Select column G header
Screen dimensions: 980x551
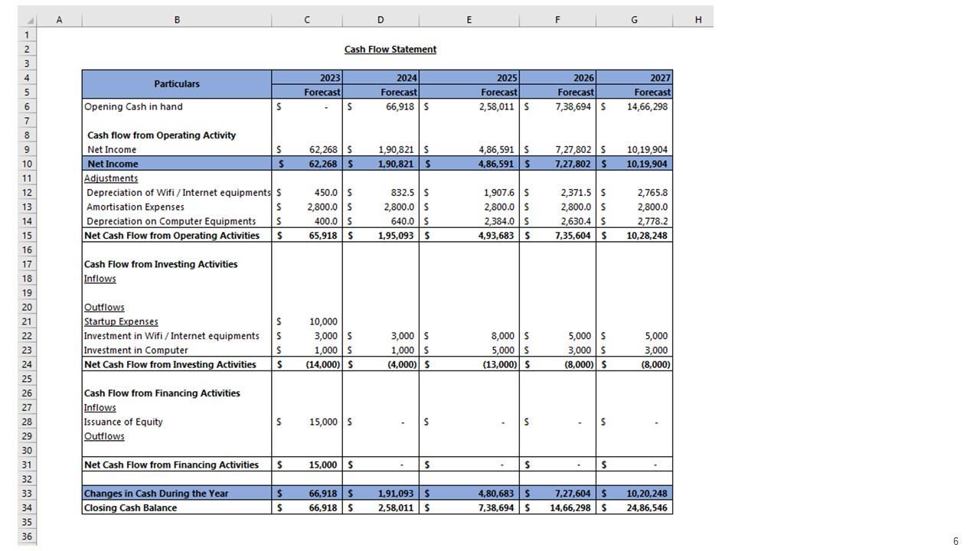point(634,20)
